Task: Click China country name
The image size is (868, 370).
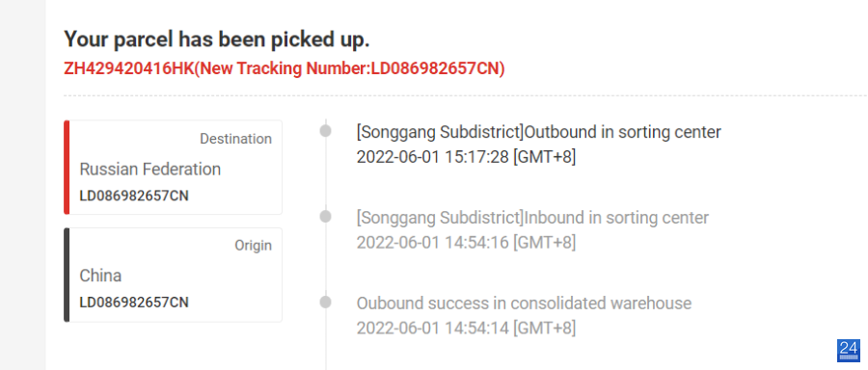Action: (100, 276)
